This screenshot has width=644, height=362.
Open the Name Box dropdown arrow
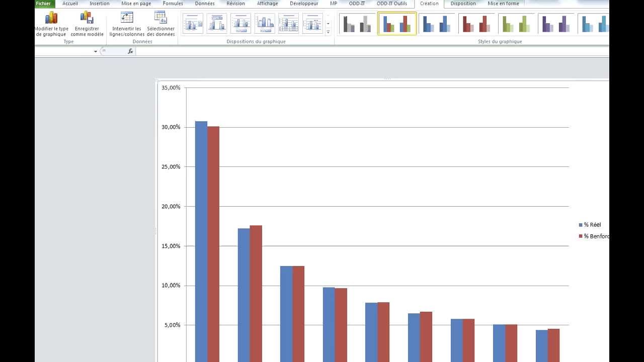click(x=96, y=51)
